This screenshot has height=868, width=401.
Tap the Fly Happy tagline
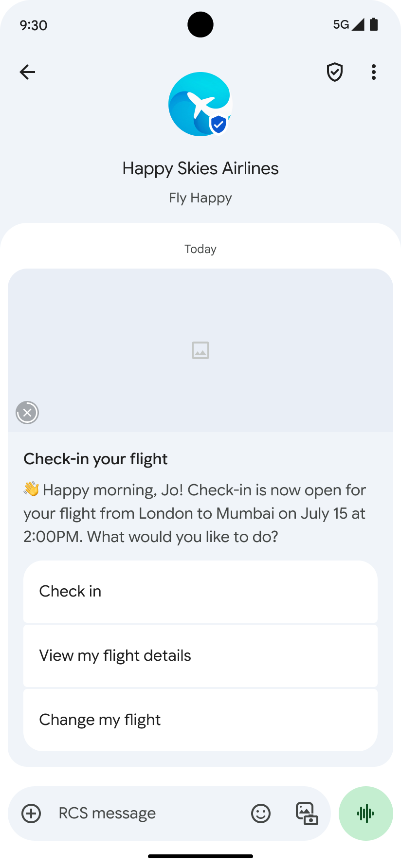(x=200, y=198)
